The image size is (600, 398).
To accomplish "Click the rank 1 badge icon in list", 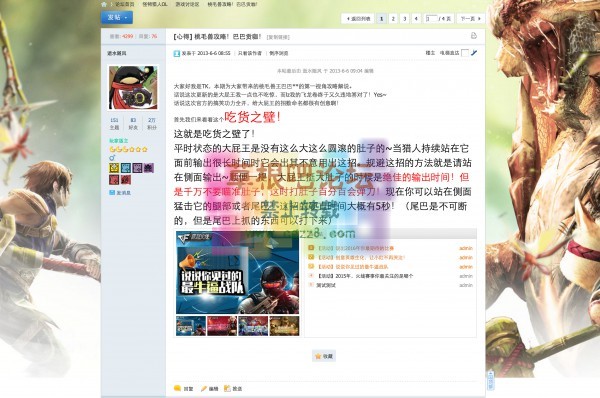I will (311, 248).
